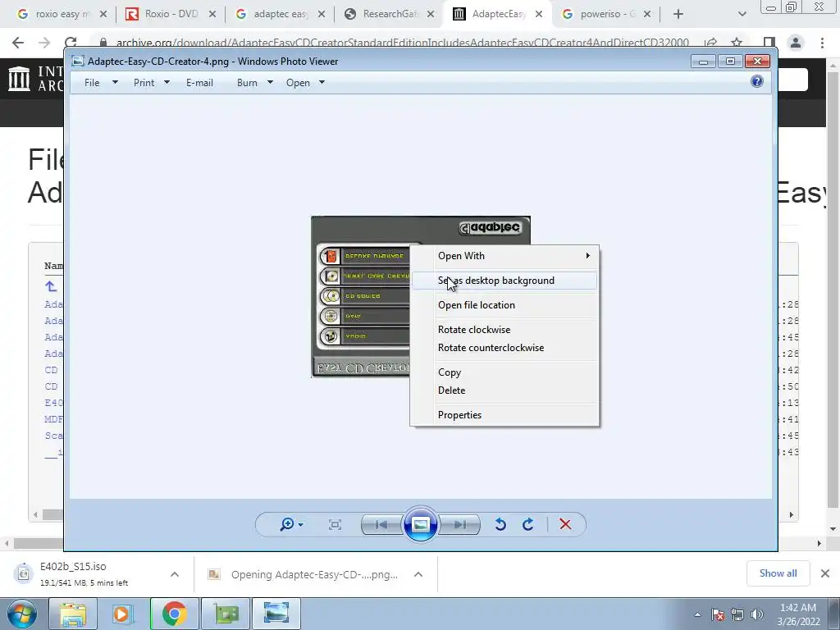The image size is (840, 630).
Task: Rotate the image clockwise using toolbar arrow
Action: (527, 524)
